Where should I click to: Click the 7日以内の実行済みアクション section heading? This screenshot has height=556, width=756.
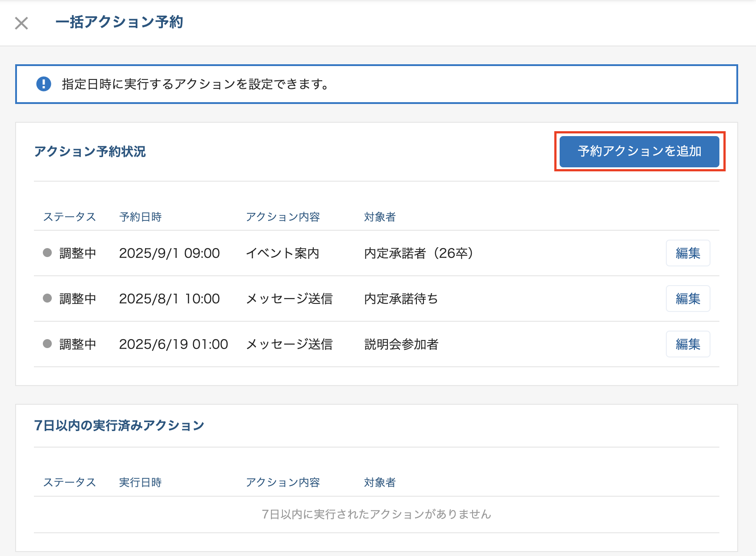[x=119, y=426]
